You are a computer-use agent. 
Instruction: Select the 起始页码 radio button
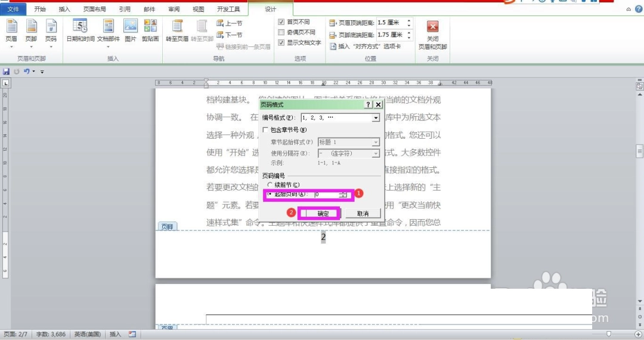pyautogui.click(x=270, y=194)
